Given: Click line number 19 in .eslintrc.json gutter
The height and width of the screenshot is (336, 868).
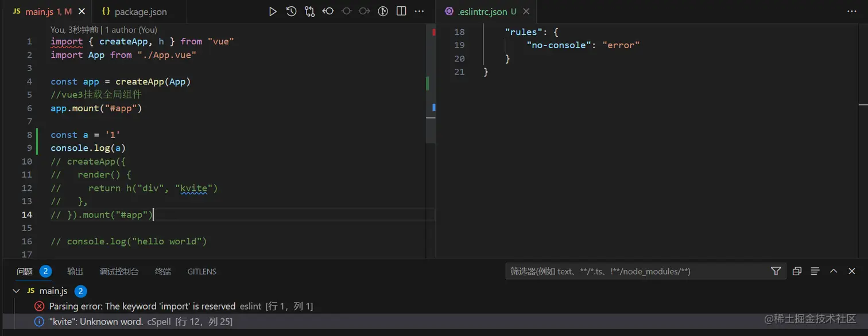Looking at the screenshot, I should [459, 45].
